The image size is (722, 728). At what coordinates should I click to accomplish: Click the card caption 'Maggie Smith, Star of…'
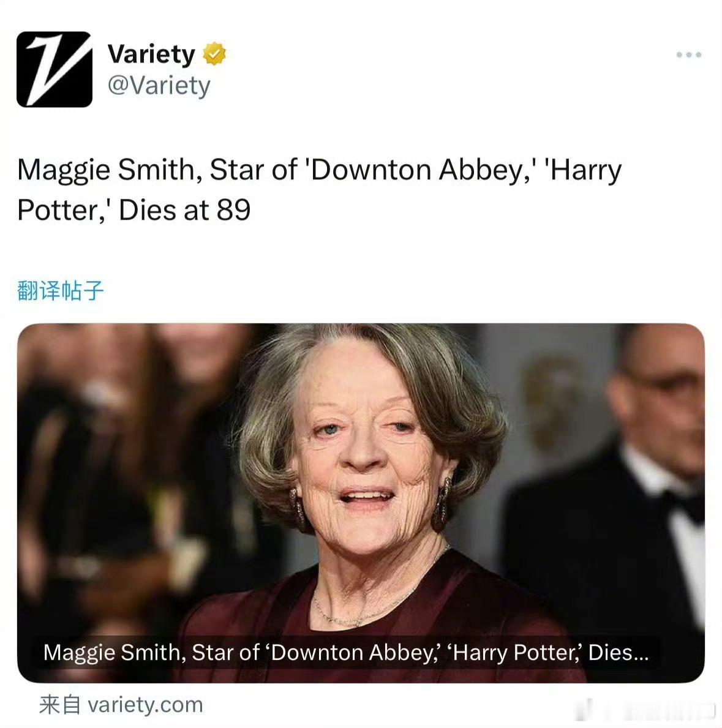(x=346, y=652)
